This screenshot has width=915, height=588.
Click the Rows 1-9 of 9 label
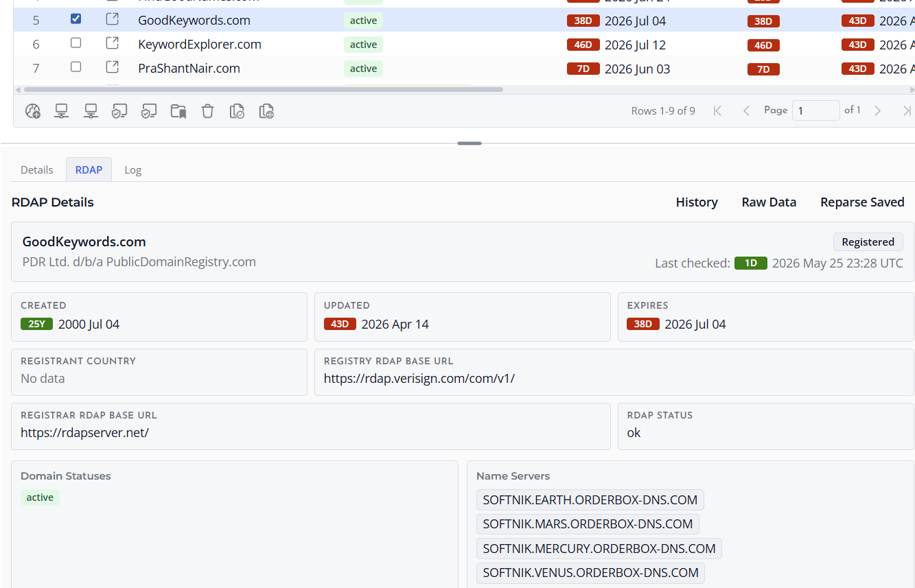click(x=663, y=110)
